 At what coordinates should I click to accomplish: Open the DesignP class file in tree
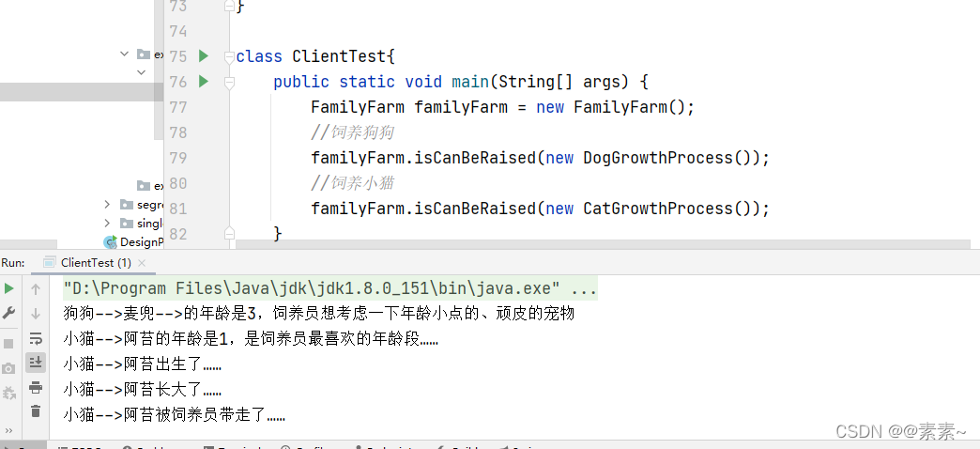134,242
